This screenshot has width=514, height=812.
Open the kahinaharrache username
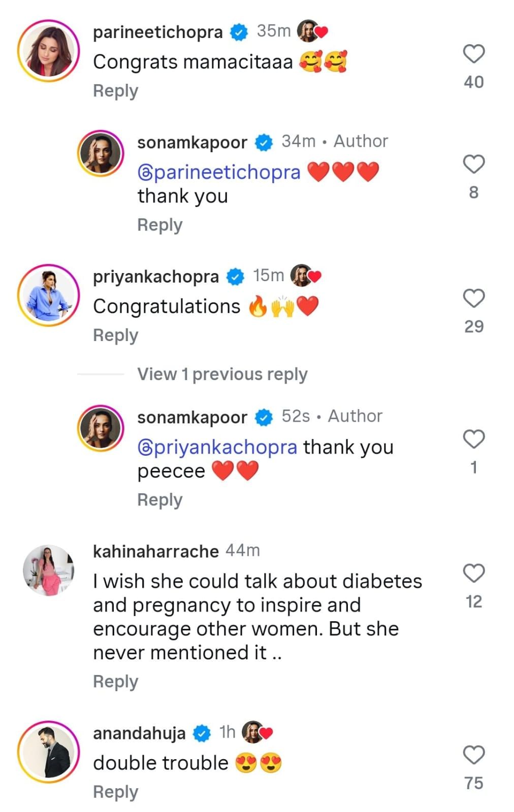click(155, 551)
